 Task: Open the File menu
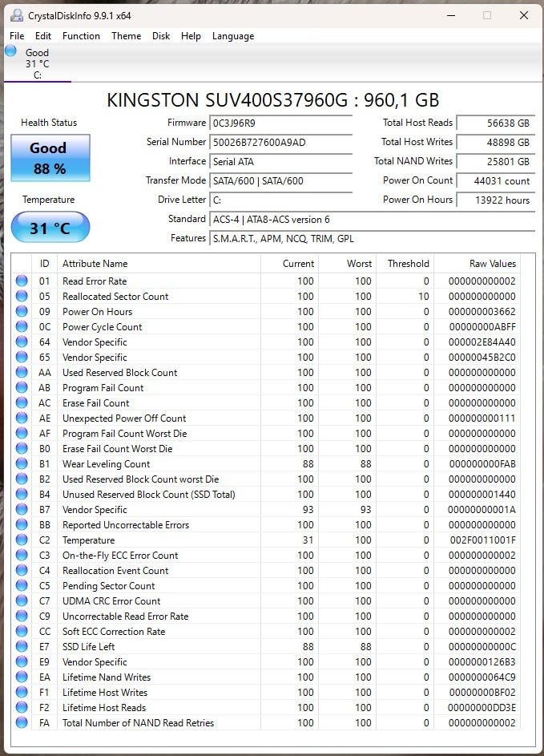(17, 36)
